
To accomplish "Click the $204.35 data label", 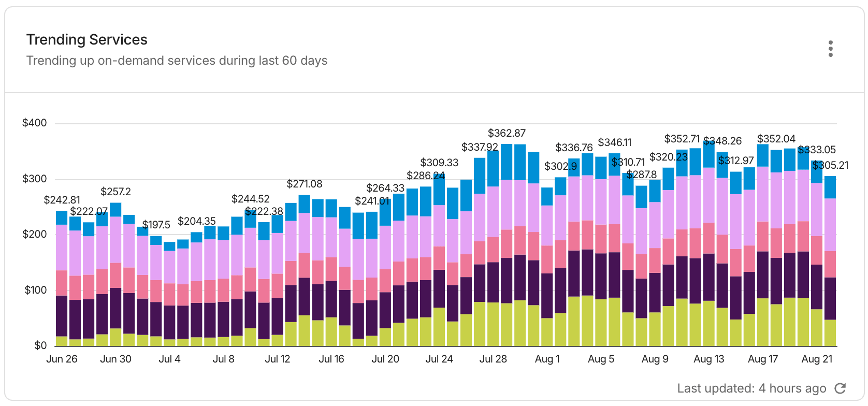I will point(197,221).
